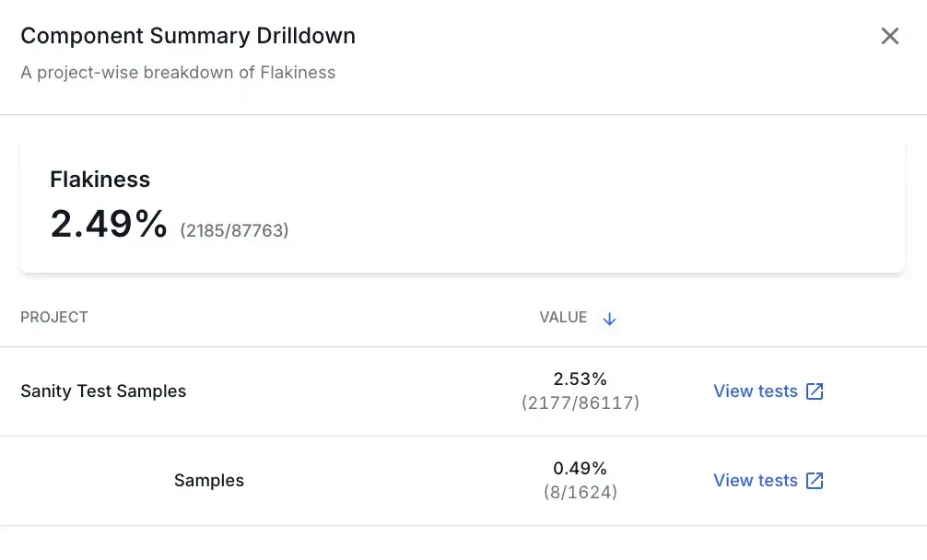Click the Component Summary Drilldown title
The height and width of the screenshot is (560, 927).
(188, 36)
